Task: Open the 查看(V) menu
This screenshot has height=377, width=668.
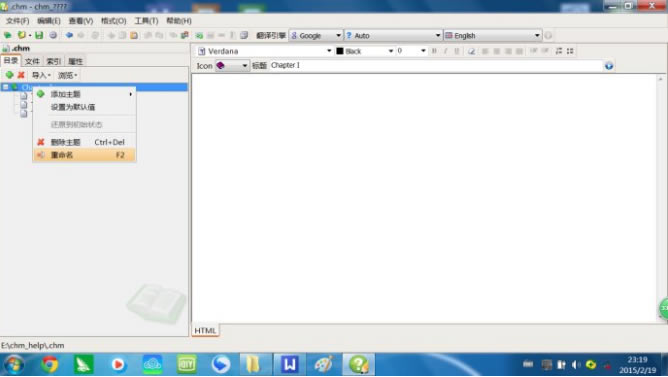Action: click(x=81, y=21)
